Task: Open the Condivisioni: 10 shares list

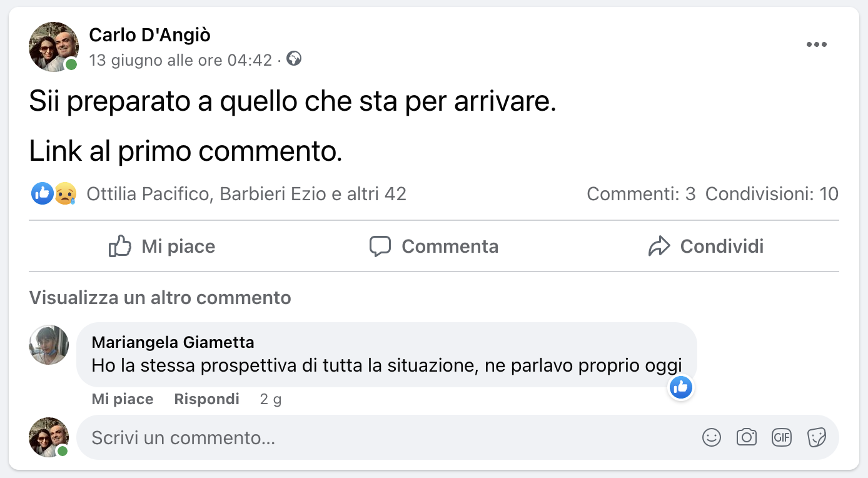Action: pyautogui.click(x=772, y=194)
